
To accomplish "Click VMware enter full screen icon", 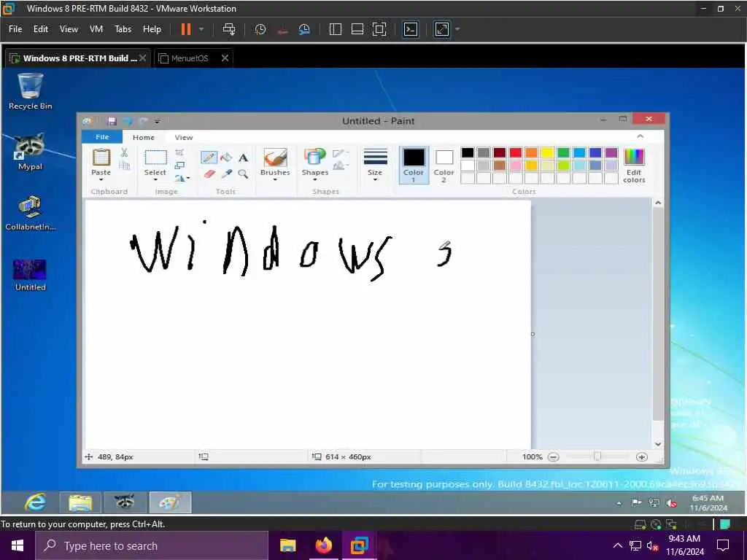I will 379,29.
